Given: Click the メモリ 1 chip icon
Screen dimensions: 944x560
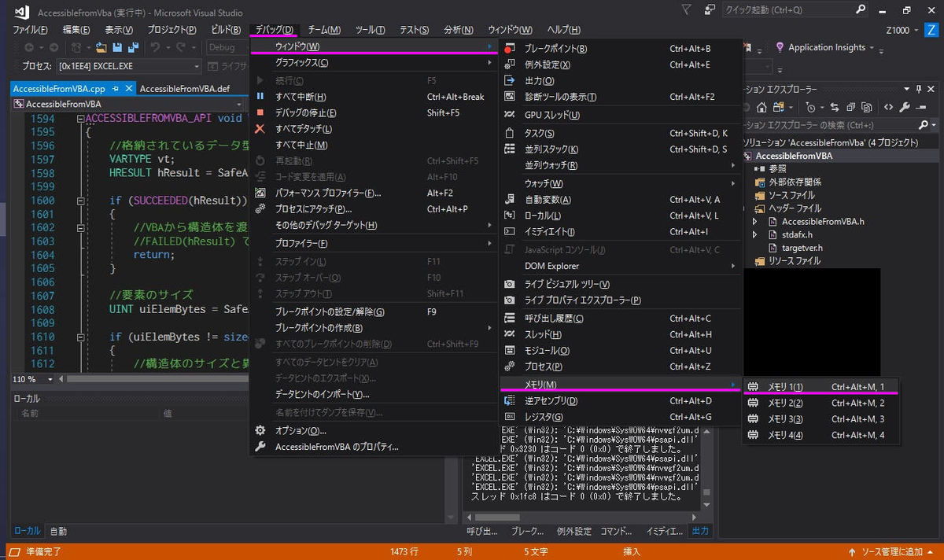Looking at the screenshot, I should [753, 387].
